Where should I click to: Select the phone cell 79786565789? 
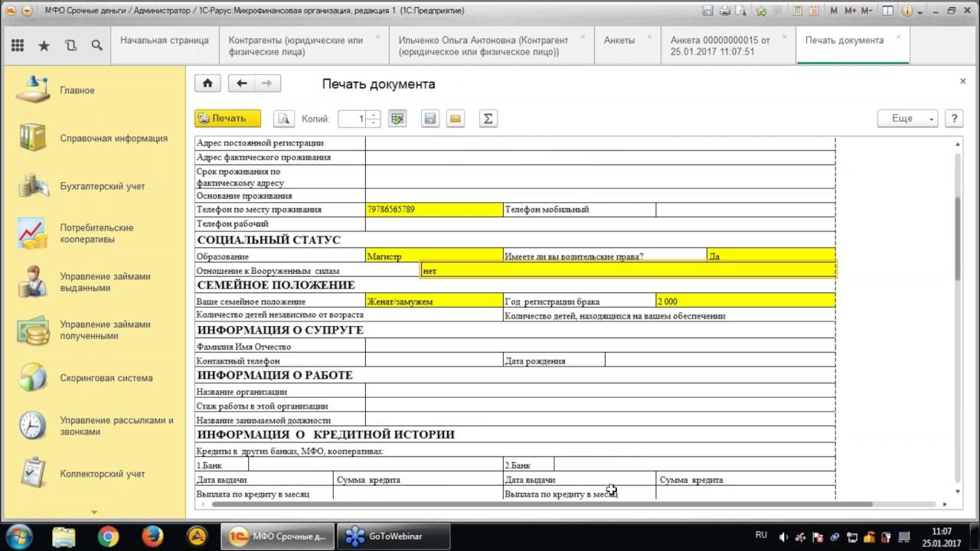[x=434, y=210]
